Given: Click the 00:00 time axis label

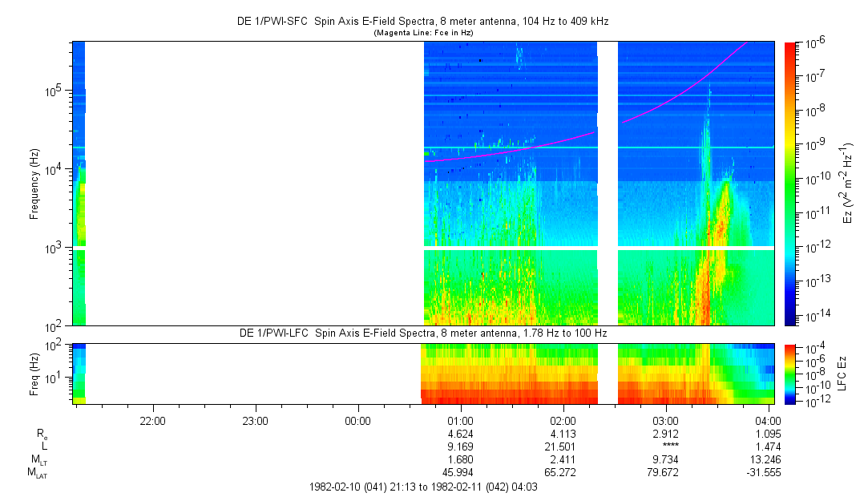Looking at the screenshot, I should point(357,420).
